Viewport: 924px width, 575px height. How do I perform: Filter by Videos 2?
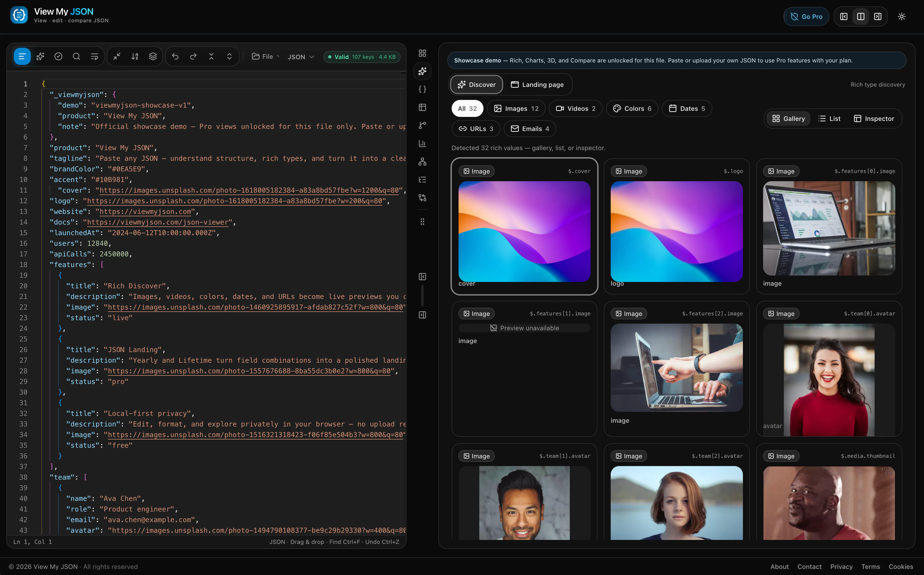[576, 108]
